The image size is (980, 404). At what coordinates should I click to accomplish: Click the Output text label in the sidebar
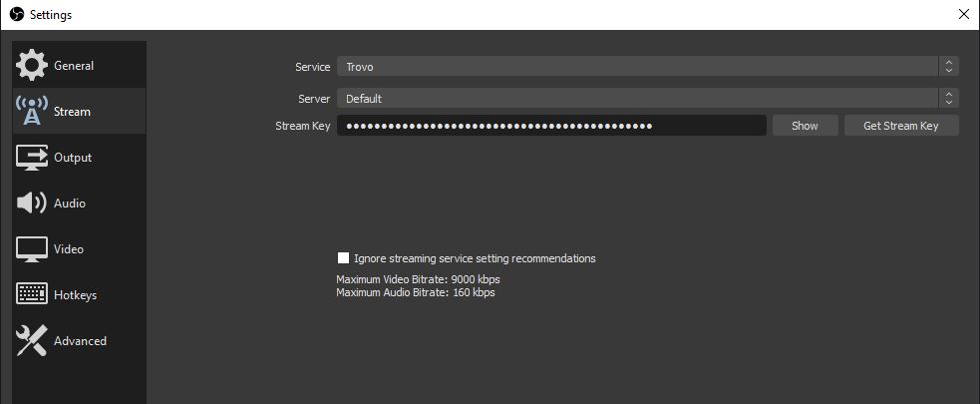pos(73,158)
